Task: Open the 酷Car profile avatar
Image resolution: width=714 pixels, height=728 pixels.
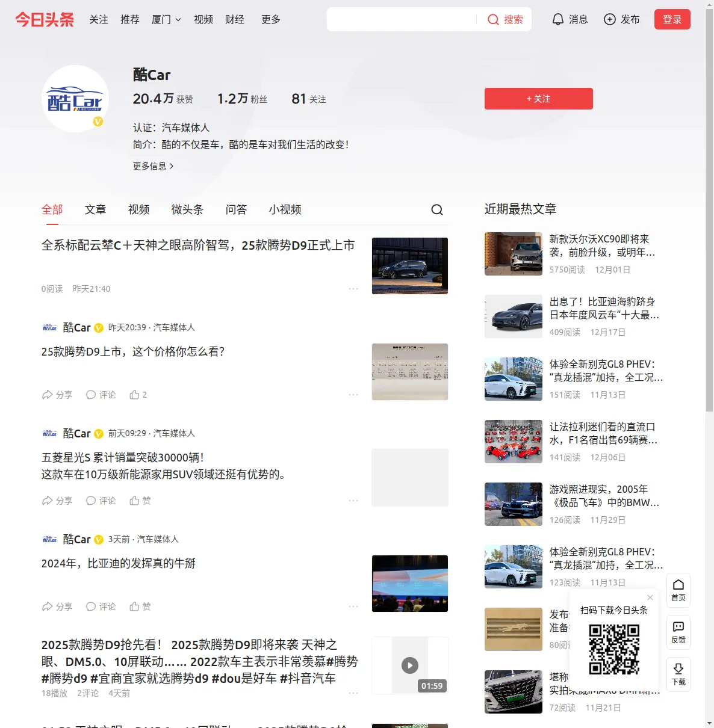Action: tap(75, 99)
